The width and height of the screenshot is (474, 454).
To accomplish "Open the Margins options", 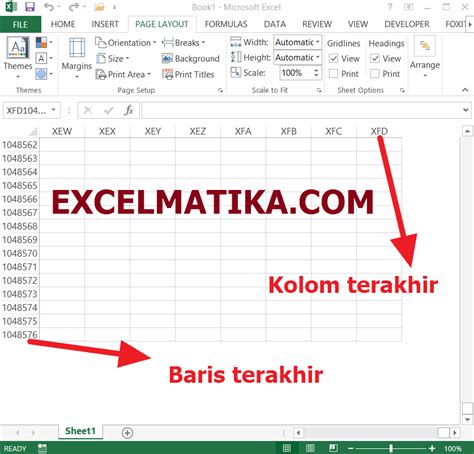I will [x=77, y=57].
